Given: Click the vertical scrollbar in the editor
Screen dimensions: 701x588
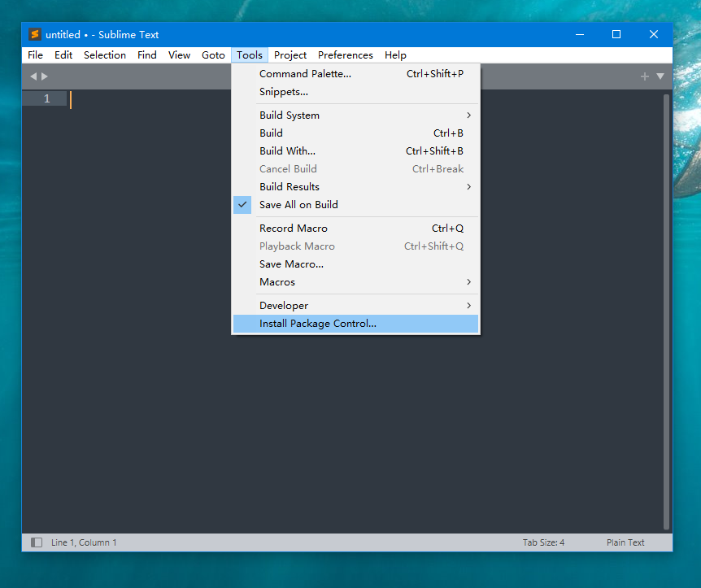Looking at the screenshot, I should pos(666,311).
